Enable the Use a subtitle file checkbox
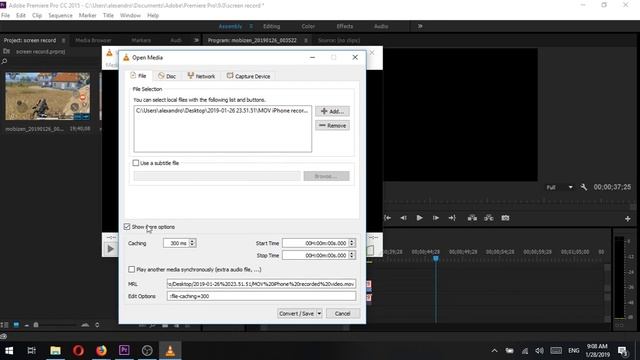The width and height of the screenshot is (640, 360). [x=136, y=163]
